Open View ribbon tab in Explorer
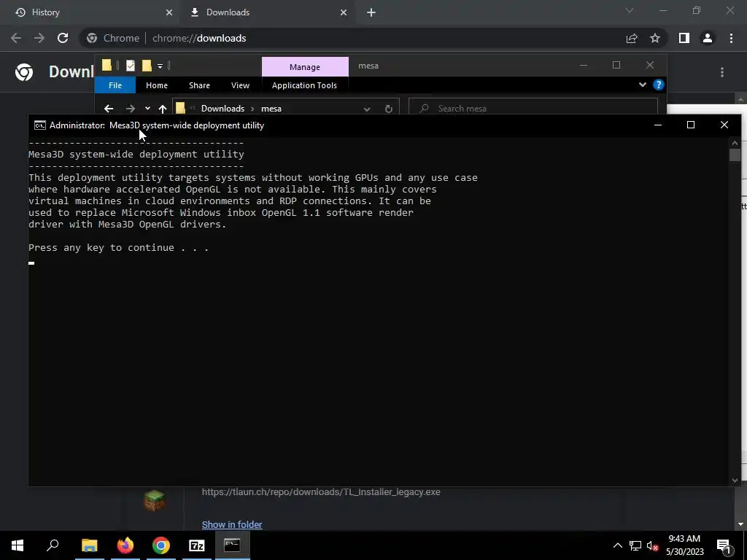The height and width of the screenshot is (560, 747). pos(240,85)
